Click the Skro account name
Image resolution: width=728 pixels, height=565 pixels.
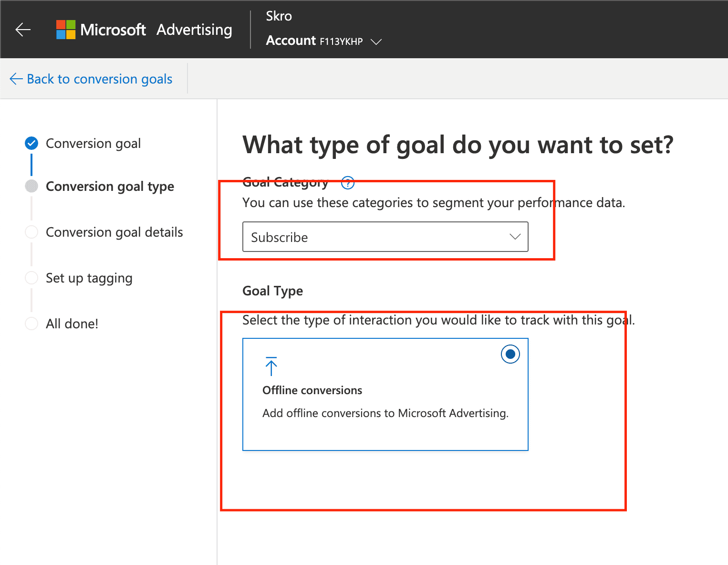(x=279, y=16)
